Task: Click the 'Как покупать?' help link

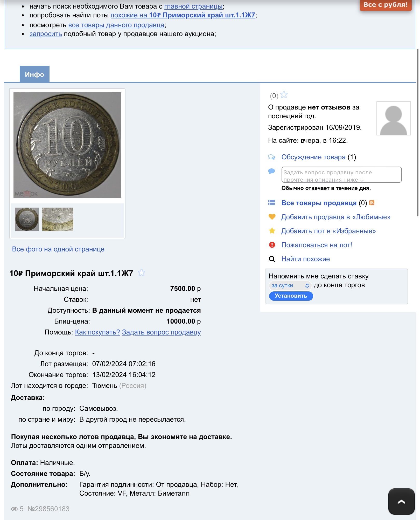Action: tap(97, 332)
